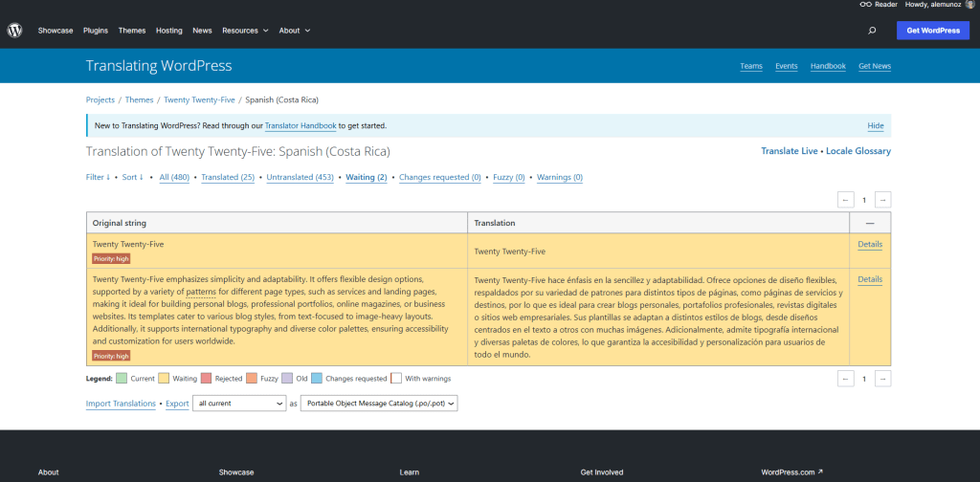
Task: Open the Events link
Action: click(787, 66)
